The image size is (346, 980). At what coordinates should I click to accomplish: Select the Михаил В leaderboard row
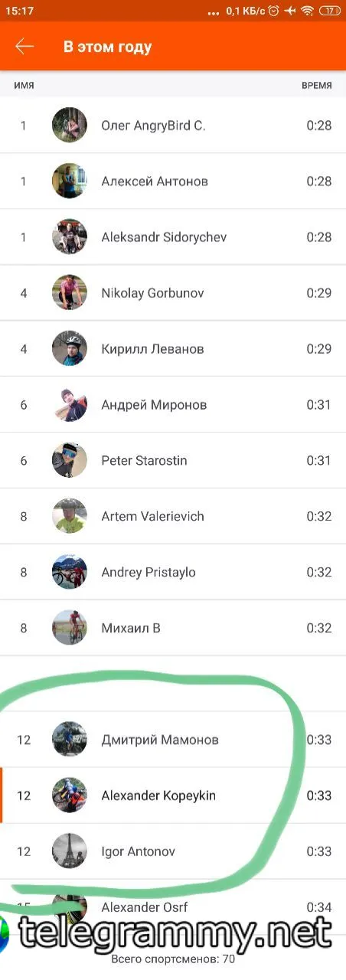[173, 628]
